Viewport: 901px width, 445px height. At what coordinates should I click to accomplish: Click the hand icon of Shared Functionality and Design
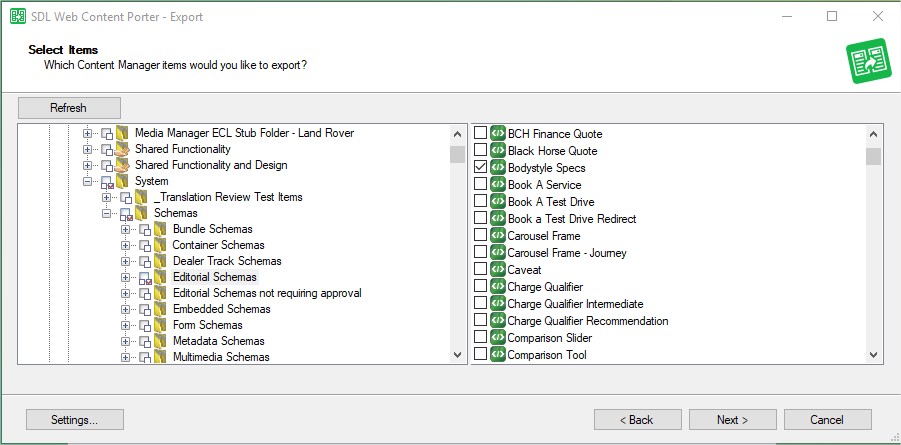pos(122,165)
